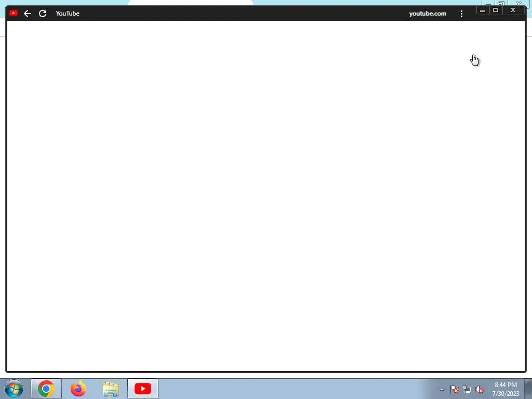
Task: Go back using the arrow in YouTube app
Action: pyautogui.click(x=28, y=14)
